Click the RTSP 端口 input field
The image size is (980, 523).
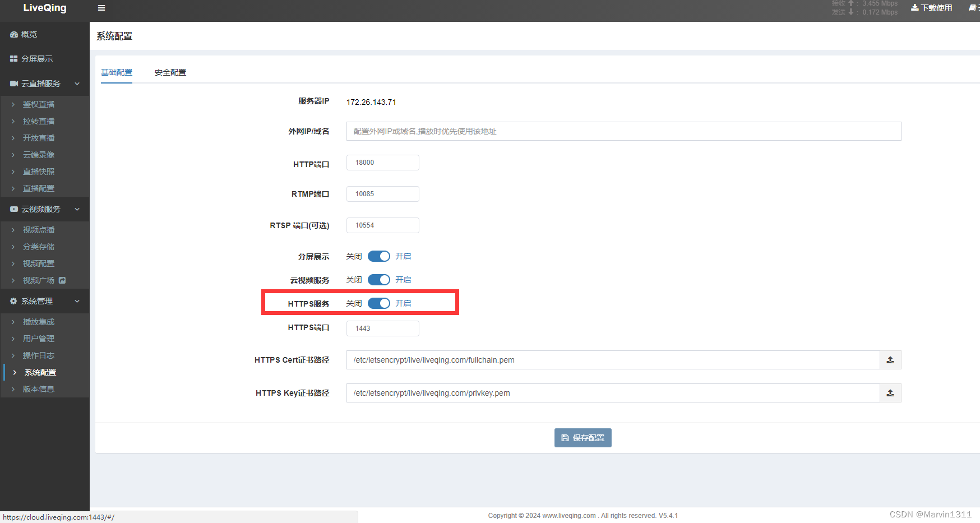point(383,225)
